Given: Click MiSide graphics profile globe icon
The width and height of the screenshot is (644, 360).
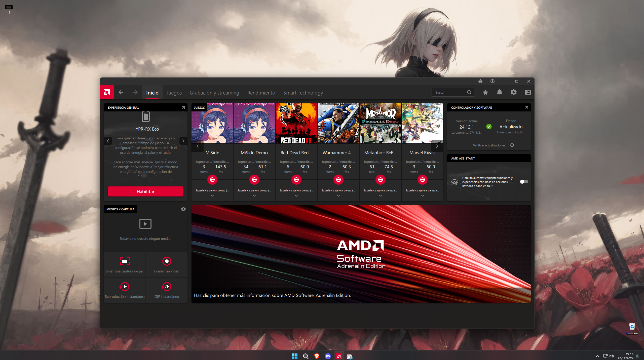Looking at the screenshot, I should pyautogui.click(x=212, y=180).
